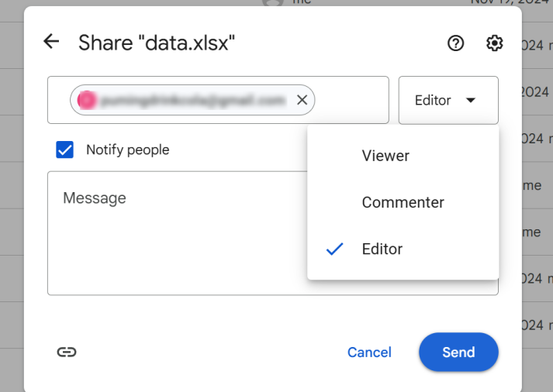This screenshot has height=392, width=553.
Task: Send the share invitation
Action: (x=458, y=352)
